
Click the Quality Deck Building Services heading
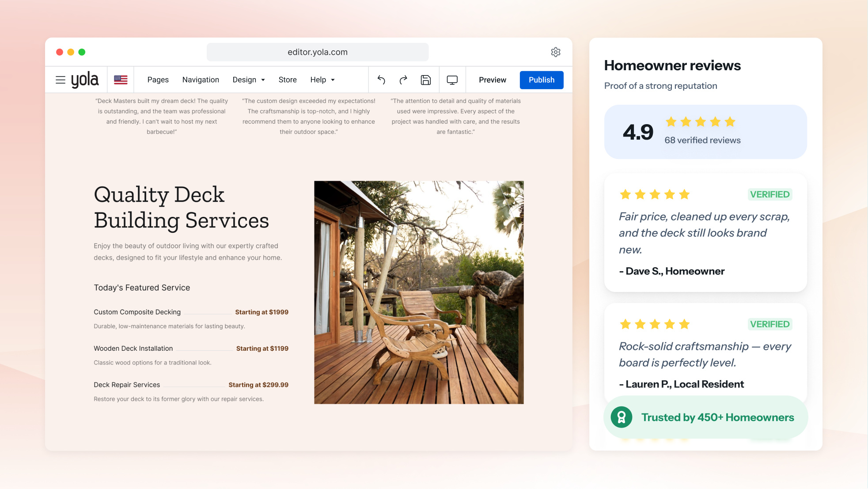[x=181, y=207]
